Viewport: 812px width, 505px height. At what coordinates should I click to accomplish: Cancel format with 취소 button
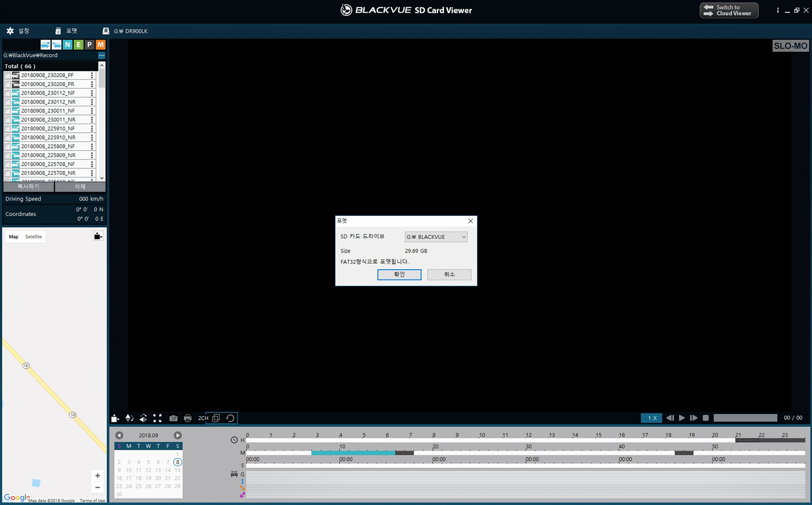click(449, 274)
